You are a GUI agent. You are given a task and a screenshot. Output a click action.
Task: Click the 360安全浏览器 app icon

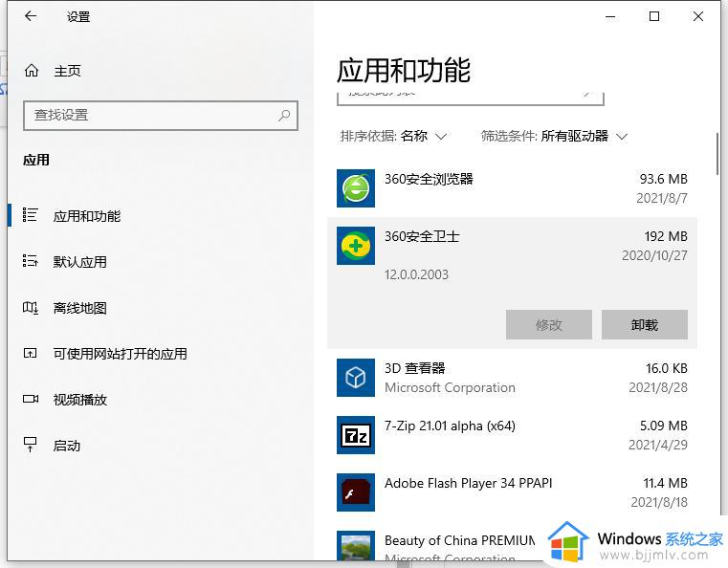click(356, 188)
